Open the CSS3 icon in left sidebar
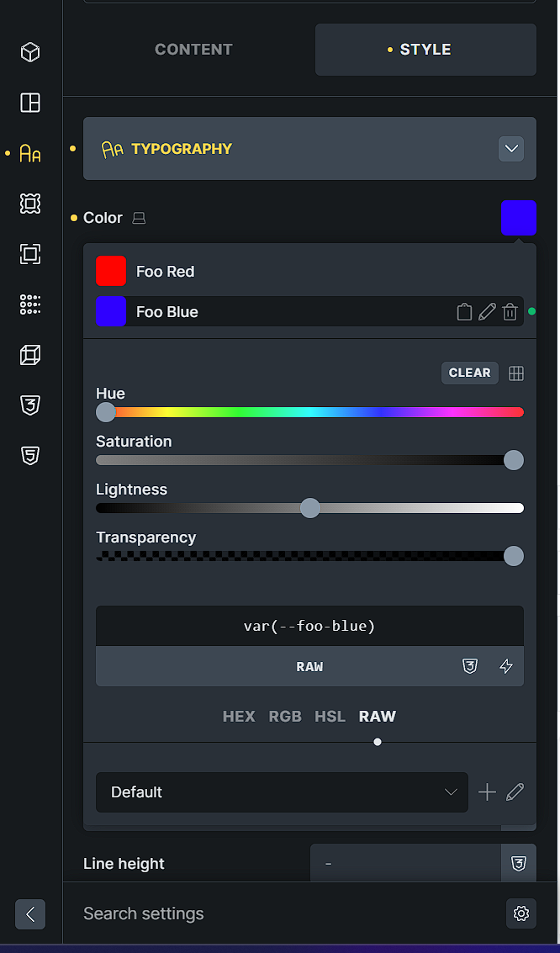The width and height of the screenshot is (560, 953). pyautogui.click(x=30, y=405)
